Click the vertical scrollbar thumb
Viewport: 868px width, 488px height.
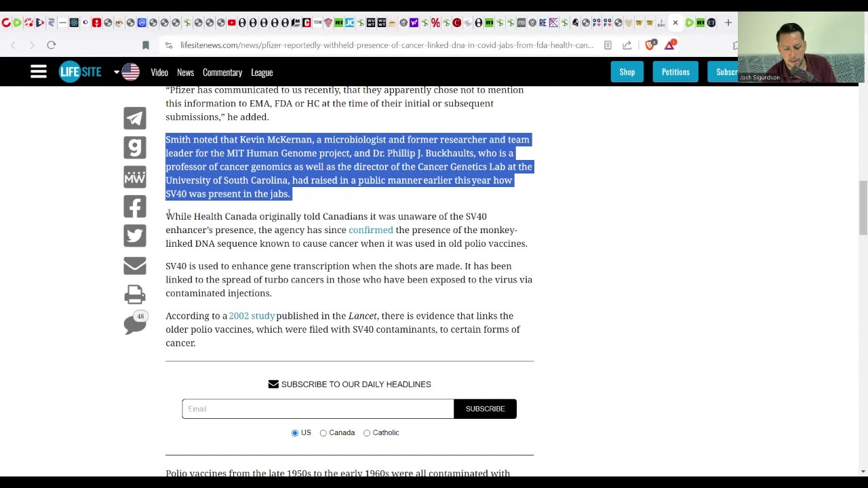click(x=863, y=208)
